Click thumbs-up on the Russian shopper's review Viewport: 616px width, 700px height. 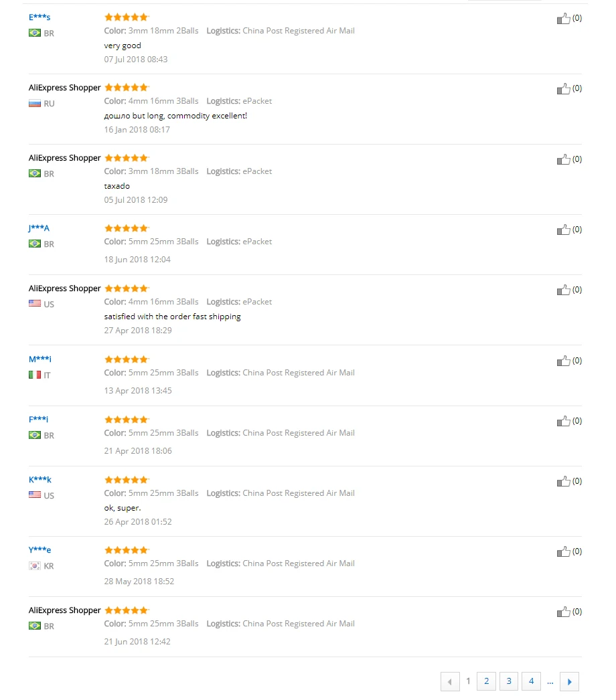[x=564, y=89]
